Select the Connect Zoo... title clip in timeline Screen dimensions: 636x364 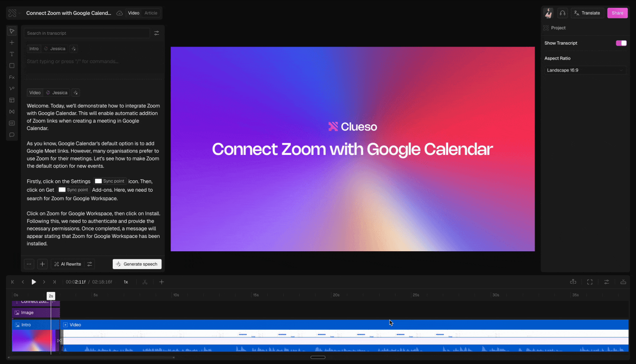36,302
